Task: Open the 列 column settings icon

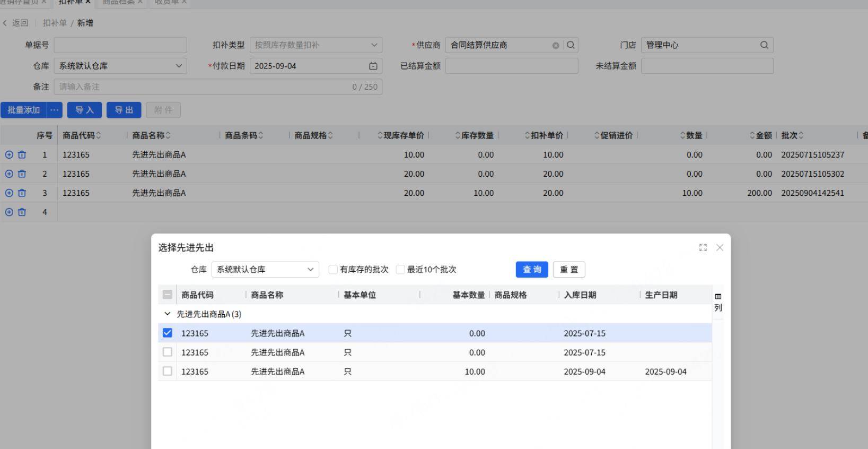Action: coord(718,302)
